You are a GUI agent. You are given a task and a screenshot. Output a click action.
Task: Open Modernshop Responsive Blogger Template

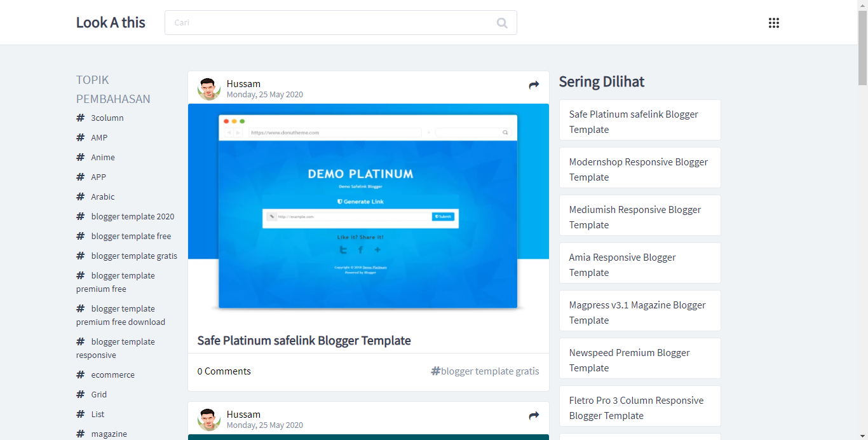(640, 168)
